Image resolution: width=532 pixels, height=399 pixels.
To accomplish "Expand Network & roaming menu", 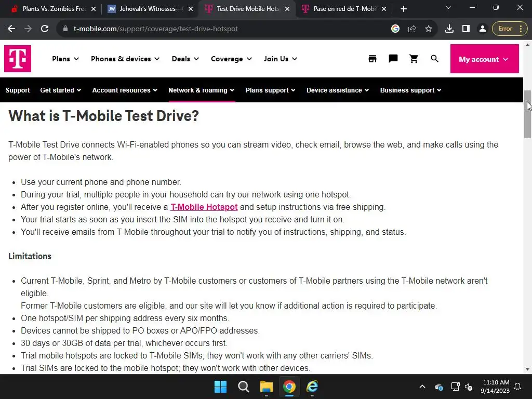I will pyautogui.click(x=202, y=90).
